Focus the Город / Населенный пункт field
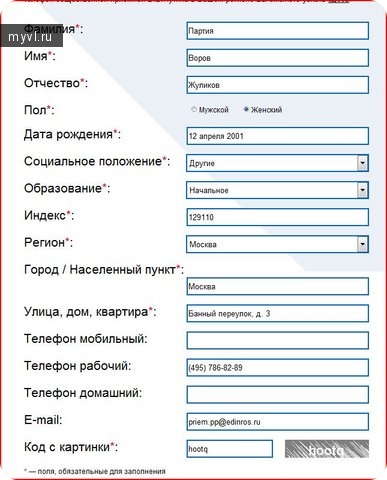 pyautogui.click(x=277, y=286)
